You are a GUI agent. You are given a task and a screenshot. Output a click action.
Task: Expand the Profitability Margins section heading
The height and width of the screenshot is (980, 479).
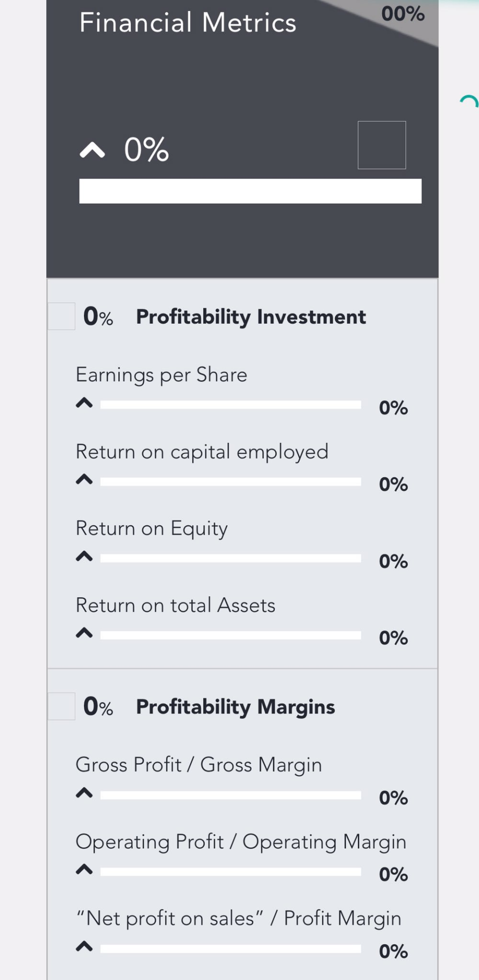pyautogui.click(x=236, y=707)
